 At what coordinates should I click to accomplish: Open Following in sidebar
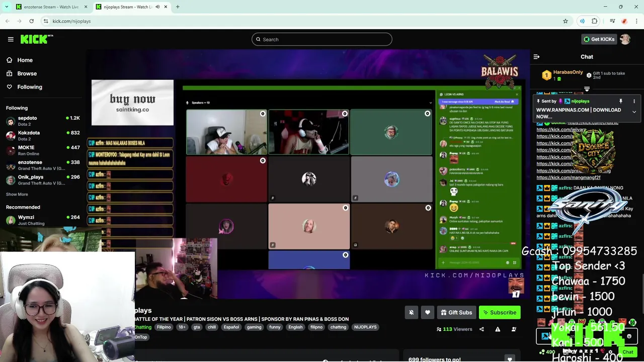coord(30,87)
